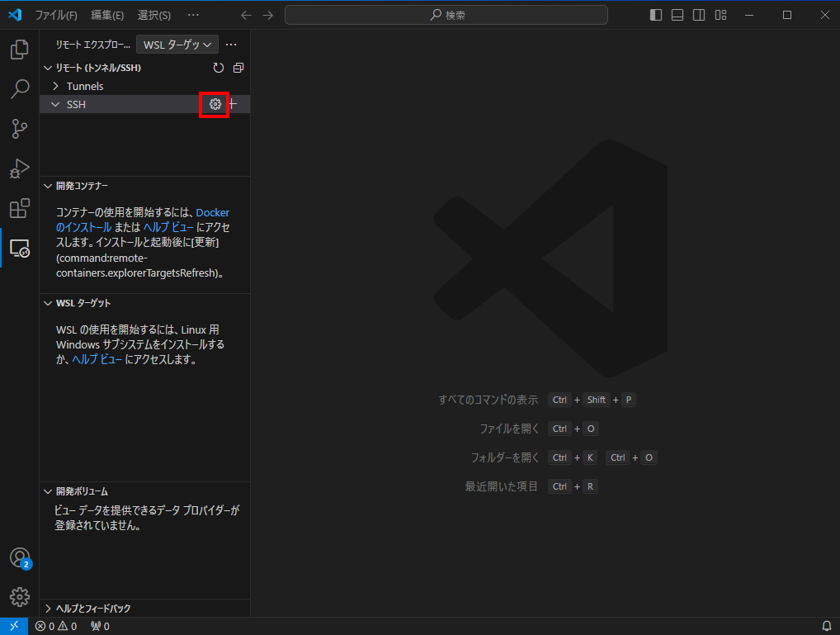Toggle the primary side bar layout button

point(656,15)
